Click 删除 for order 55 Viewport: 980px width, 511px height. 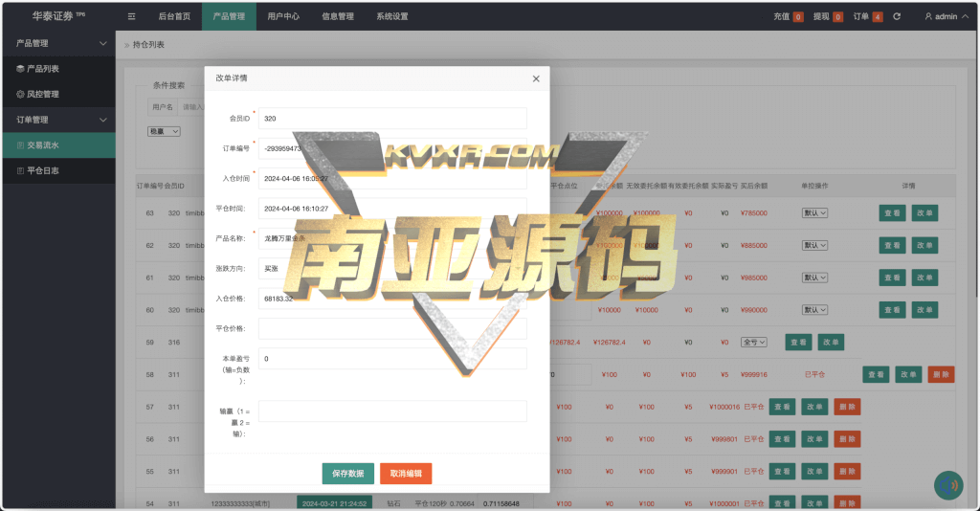click(x=847, y=472)
